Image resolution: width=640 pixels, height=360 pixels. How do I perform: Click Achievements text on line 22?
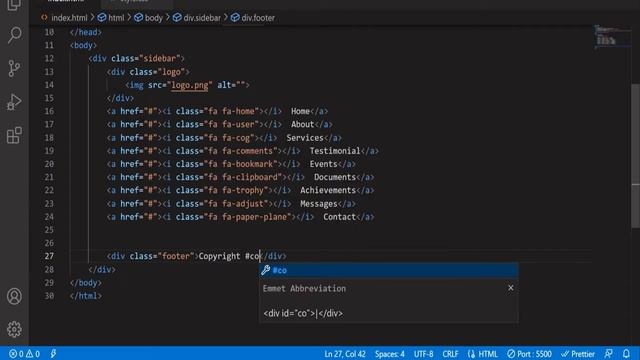[x=328, y=190]
